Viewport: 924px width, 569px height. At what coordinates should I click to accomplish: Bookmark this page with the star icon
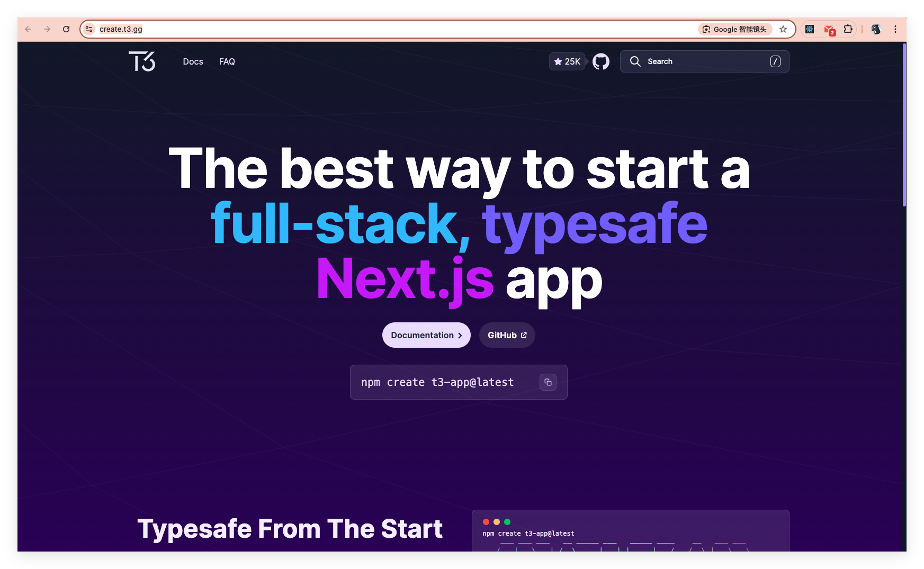click(x=783, y=29)
